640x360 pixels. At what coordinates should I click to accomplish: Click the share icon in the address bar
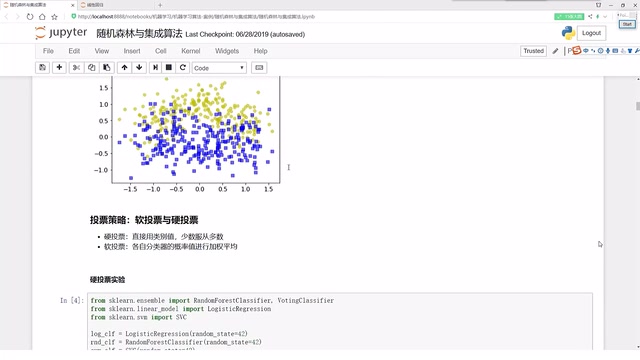pyautogui.click(x=590, y=16)
